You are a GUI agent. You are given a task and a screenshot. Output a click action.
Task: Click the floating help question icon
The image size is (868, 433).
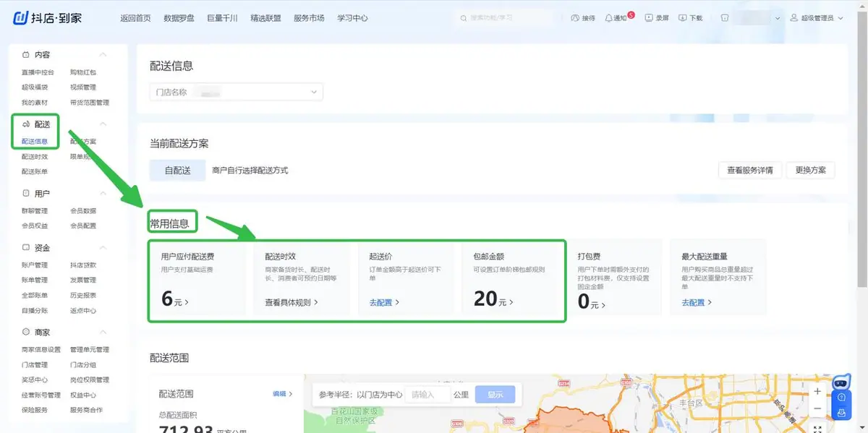841,398
